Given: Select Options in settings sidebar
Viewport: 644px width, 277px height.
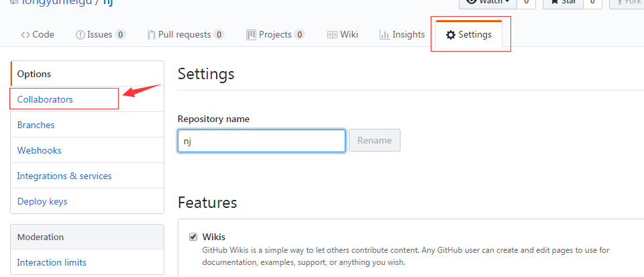Looking at the screenshot, I should tap(87, 74).
